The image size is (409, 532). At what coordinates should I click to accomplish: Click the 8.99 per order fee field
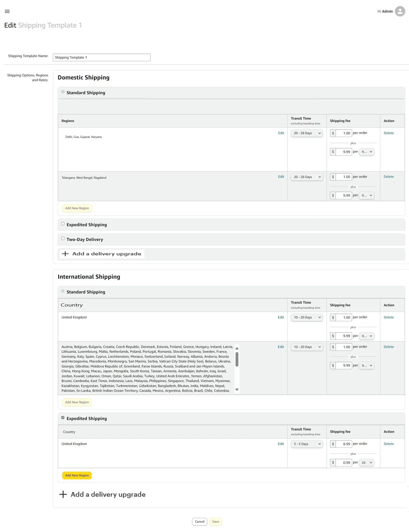pos(343,444)
